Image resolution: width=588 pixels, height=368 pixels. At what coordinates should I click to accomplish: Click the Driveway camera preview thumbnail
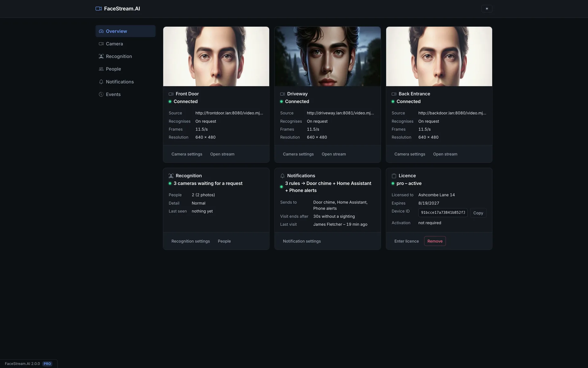328,56
